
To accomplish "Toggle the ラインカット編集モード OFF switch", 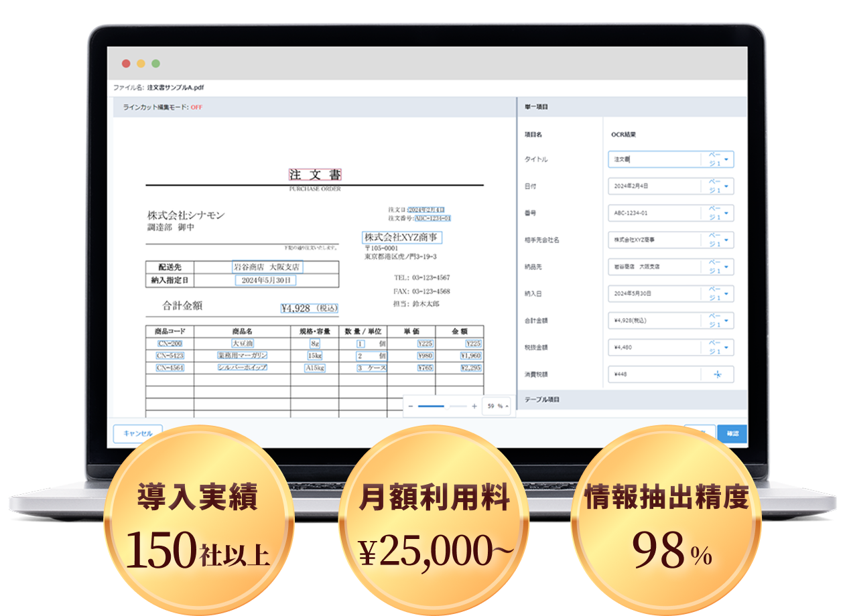I will [196, 107].
